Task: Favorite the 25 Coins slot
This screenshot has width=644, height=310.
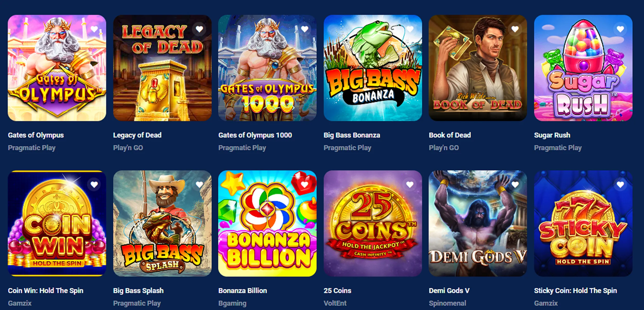Action: [410, 185]
